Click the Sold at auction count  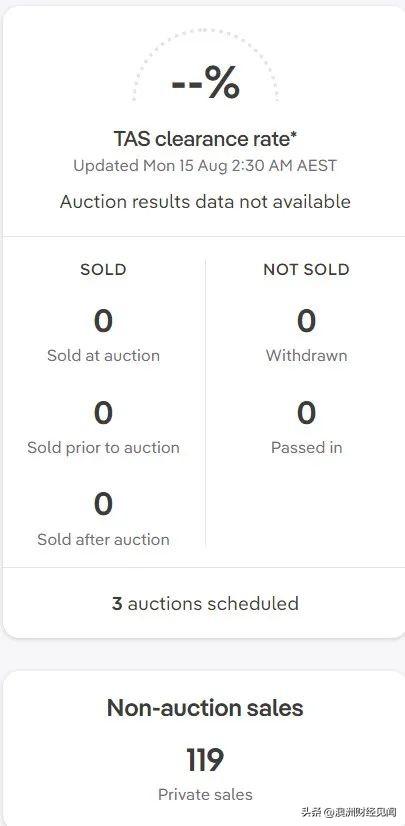click(103, 322)
